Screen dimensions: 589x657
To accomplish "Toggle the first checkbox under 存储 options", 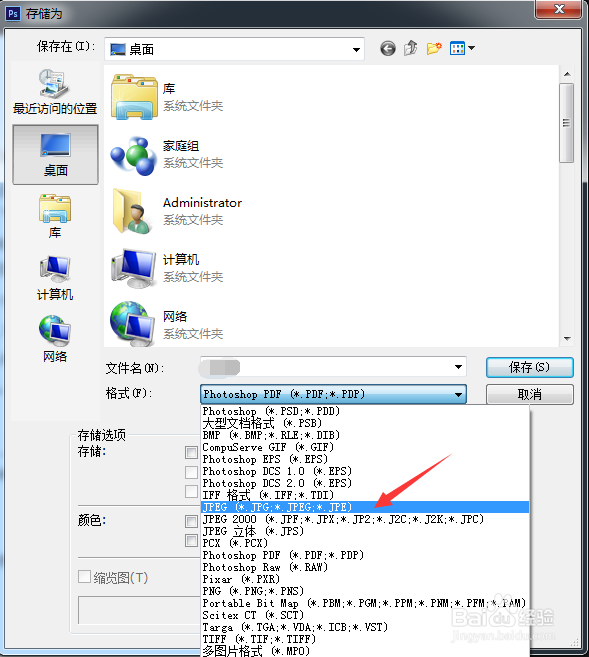I will click(x=191, y=453).
